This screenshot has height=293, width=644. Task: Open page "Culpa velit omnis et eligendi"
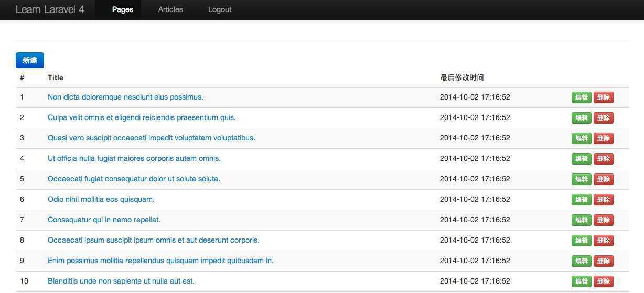142,117
